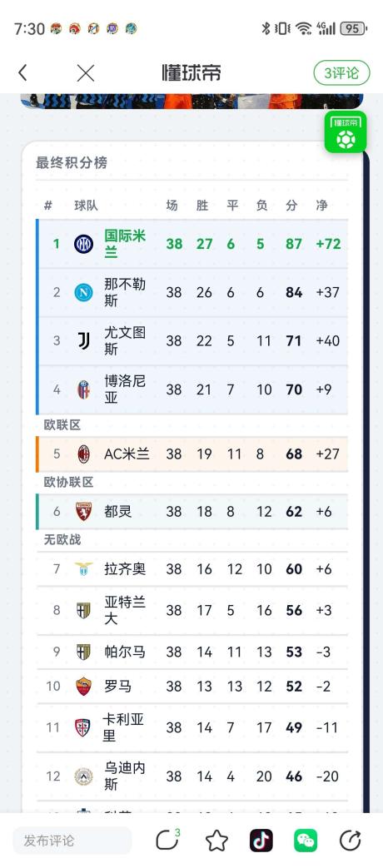The width and height of the screenshot is (383, 868).
Task: Open the 拉齐奥 team row
Action: click(192, 569)
